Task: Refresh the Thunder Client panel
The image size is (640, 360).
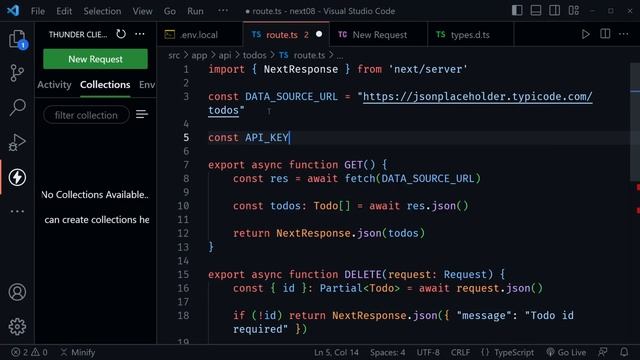Action: tap(121, 34)
